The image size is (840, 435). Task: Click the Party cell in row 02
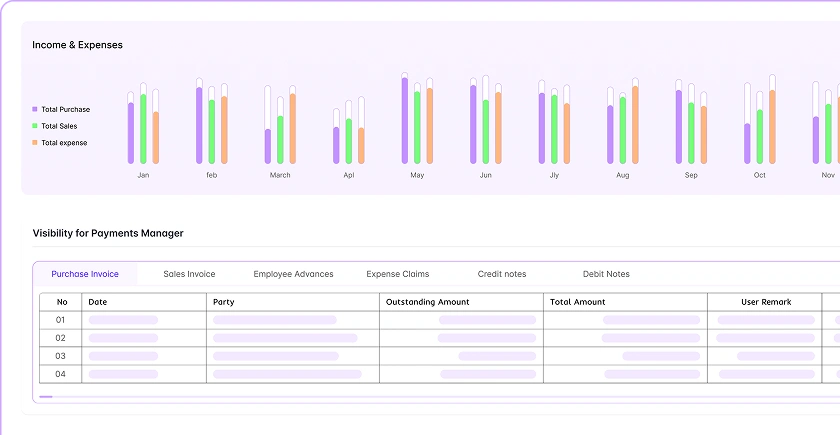point(293,338)
